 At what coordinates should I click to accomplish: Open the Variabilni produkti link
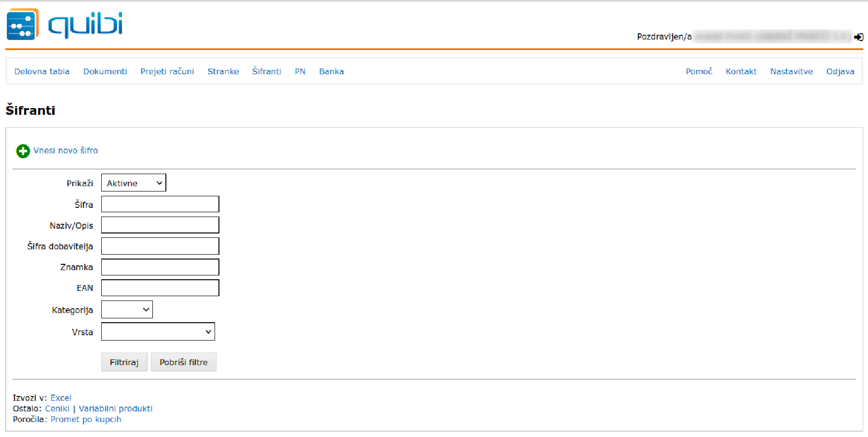click(115, 409)
